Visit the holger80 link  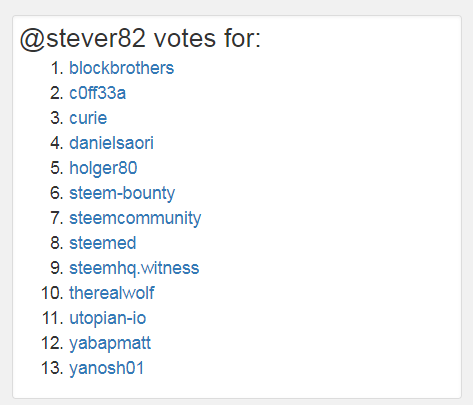point(103,168)
